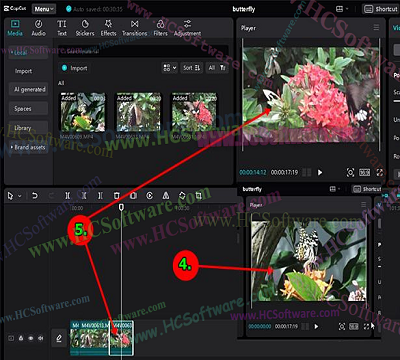Open the Sort options
Screen dimensions: 400x360
pyautogui.click(x=192, y=68)
